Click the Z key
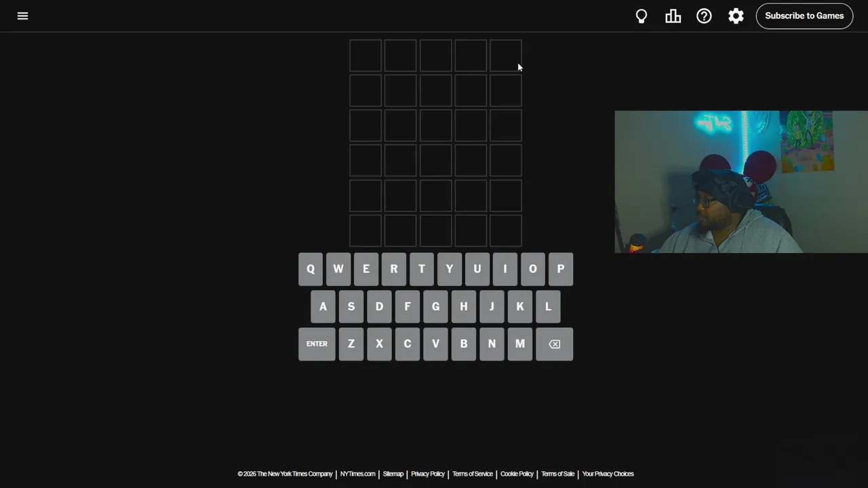This screenshot has width=868, height=488. point(351,344)
